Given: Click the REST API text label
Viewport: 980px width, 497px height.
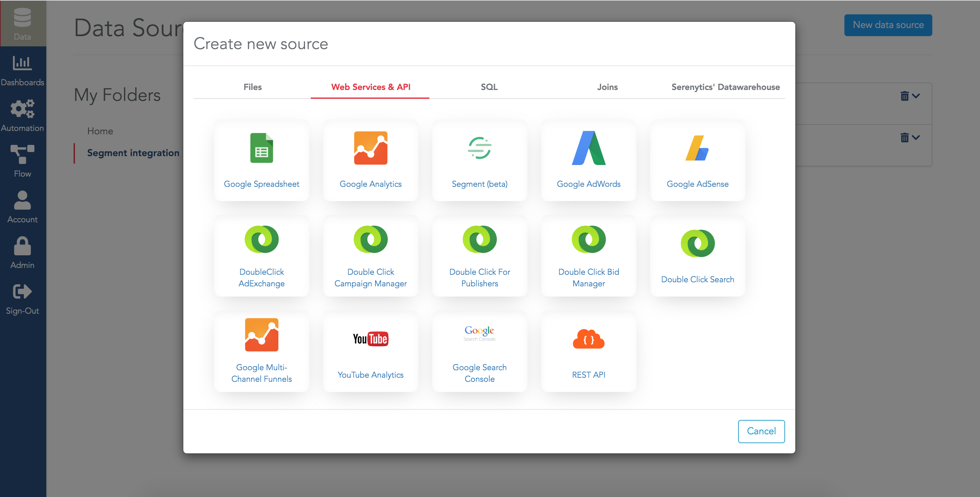Looking at the screenshot, I should 588,375.
